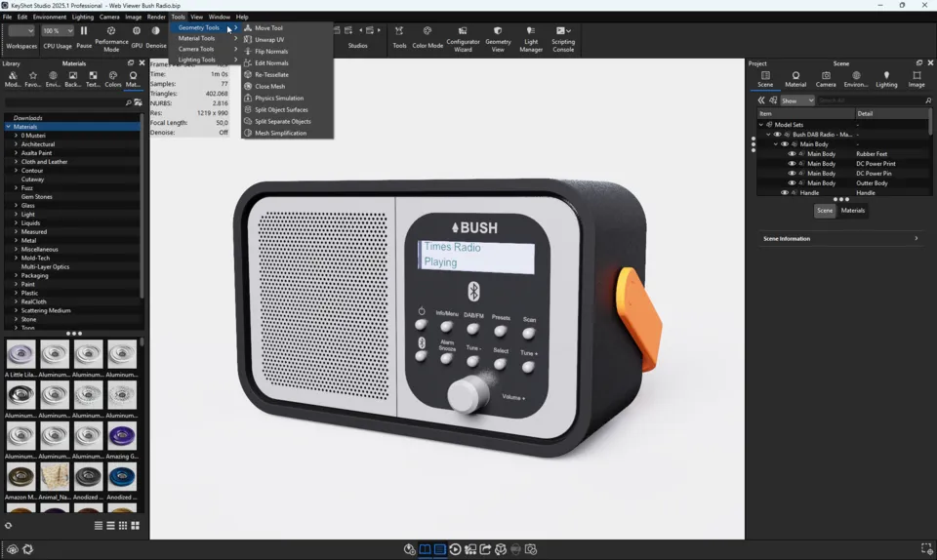The image size is (937, 560).
Task: Click the library import folder icon
Action: (138, 102)
